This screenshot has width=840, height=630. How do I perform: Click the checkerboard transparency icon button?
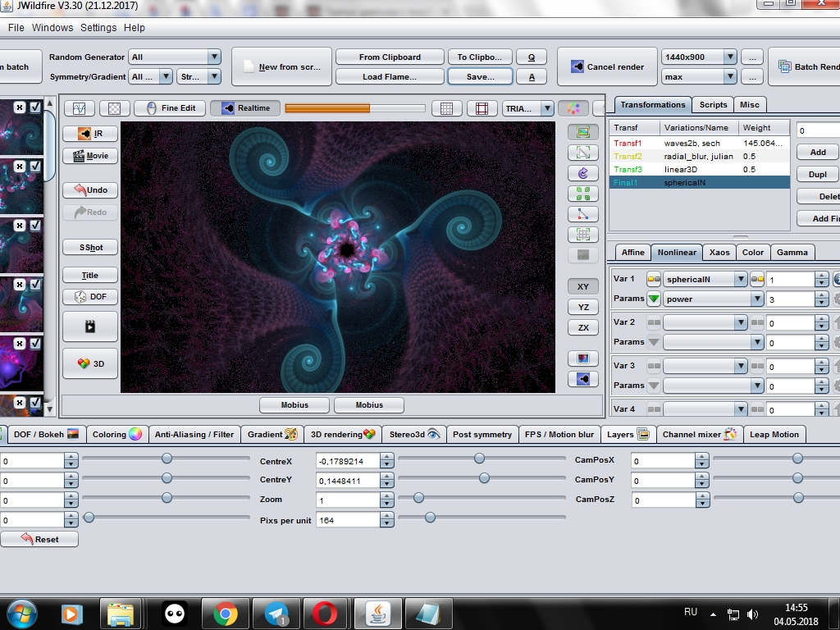114,108
